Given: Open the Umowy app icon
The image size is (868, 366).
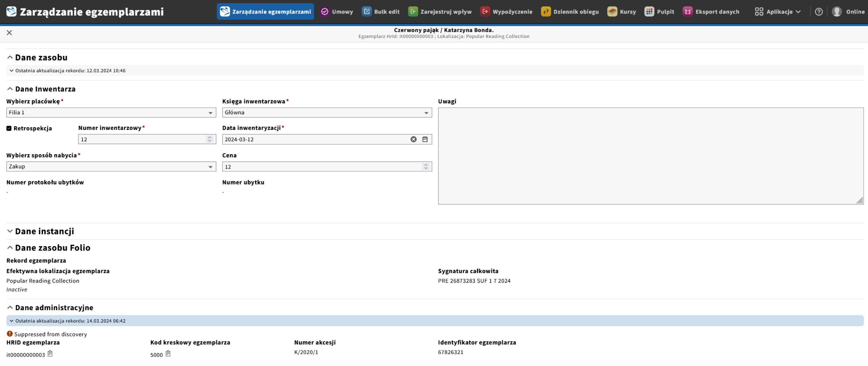Looking at the screenshot, I should pos(324,11).
